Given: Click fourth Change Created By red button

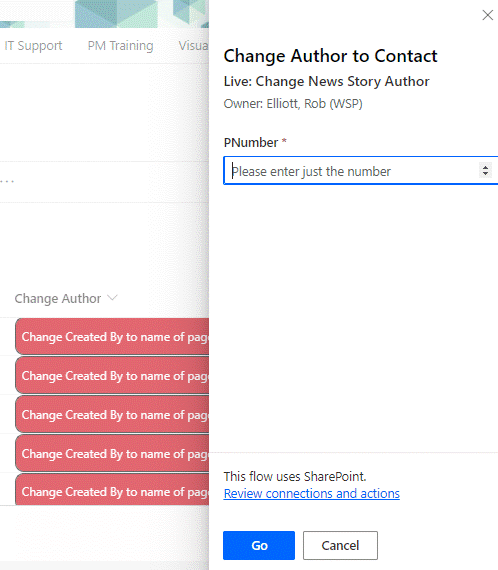Looking at the screenshot, I should [112, 453].
